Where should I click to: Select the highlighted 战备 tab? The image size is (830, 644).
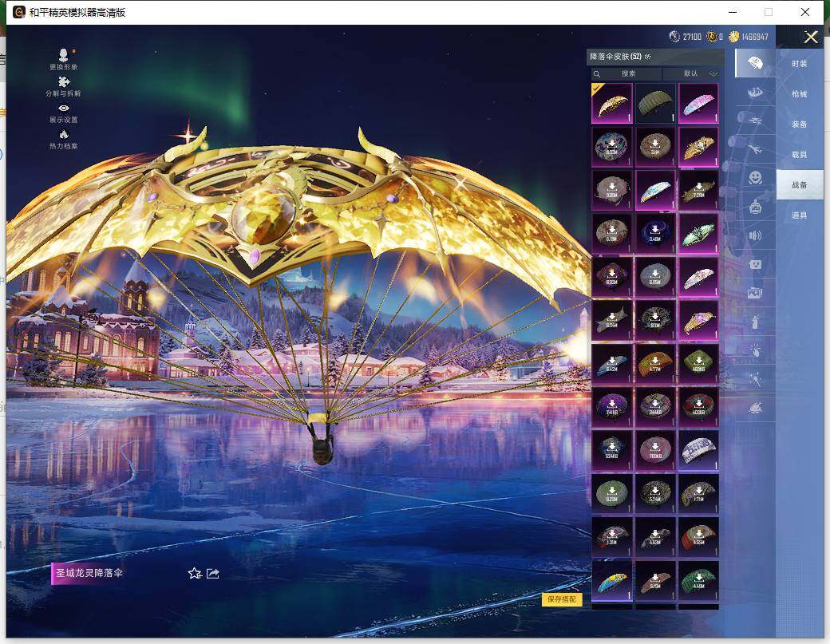tap(800, 184)
